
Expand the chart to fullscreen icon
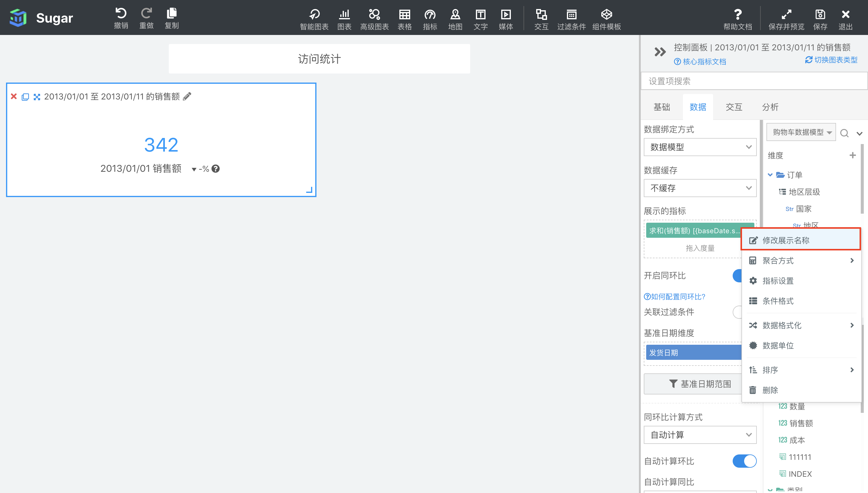37,97
